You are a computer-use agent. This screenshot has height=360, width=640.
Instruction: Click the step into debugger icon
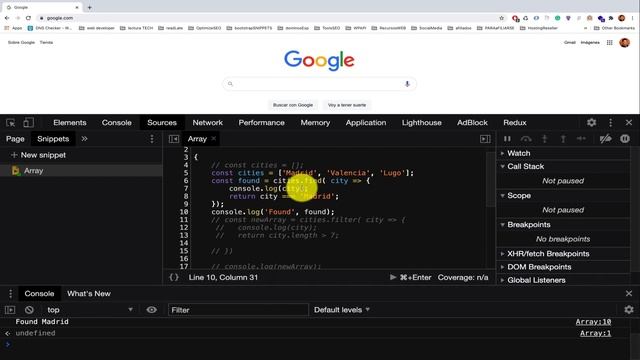pyautogui.click(x=544, y=139)
